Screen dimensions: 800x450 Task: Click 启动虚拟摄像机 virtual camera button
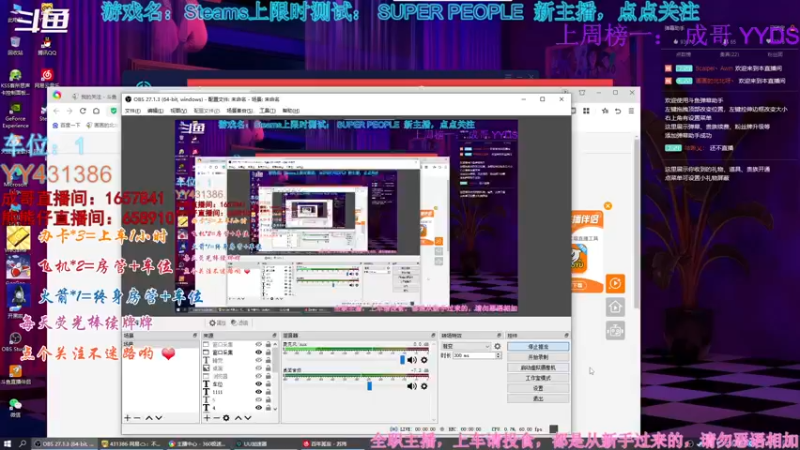(x=538, y=367)
